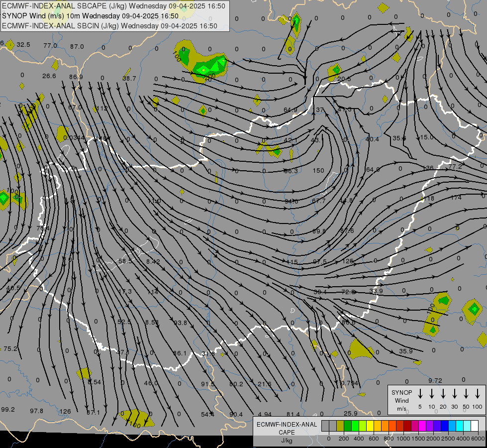487x448 pixels.
Task: Click the wind arrow above 10 m/s
Action: tap(431, 394)
